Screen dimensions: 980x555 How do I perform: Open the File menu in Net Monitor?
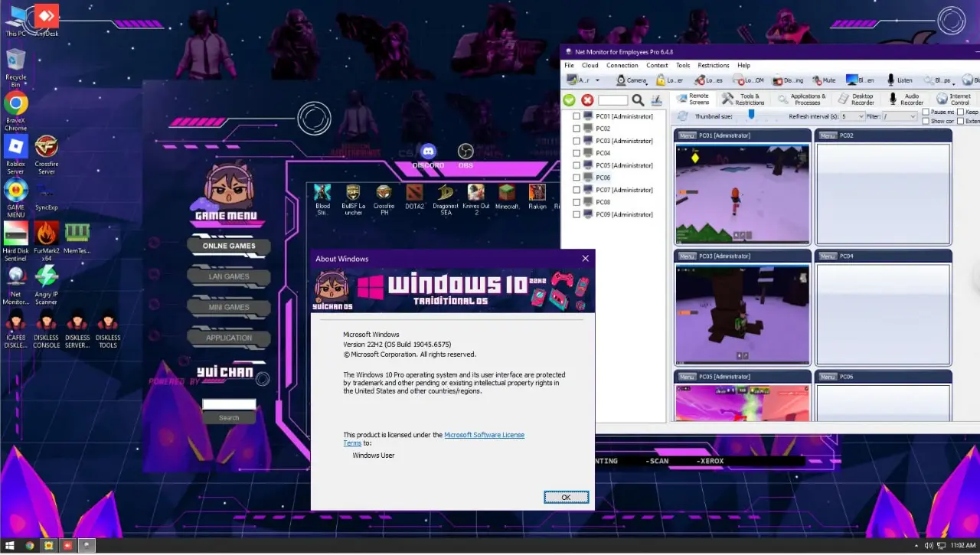point(569,65)
